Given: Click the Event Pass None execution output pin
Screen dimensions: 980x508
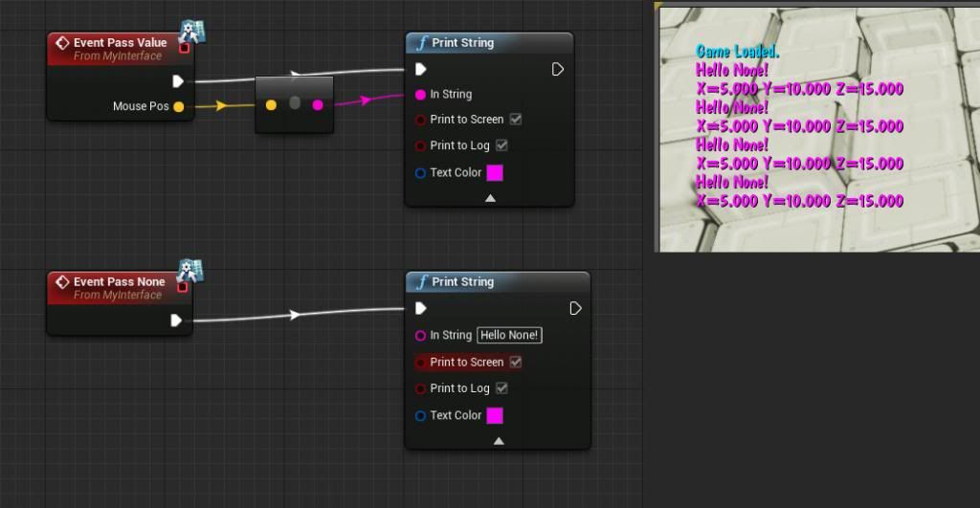Looking at the screenshot, I should 176,320.
